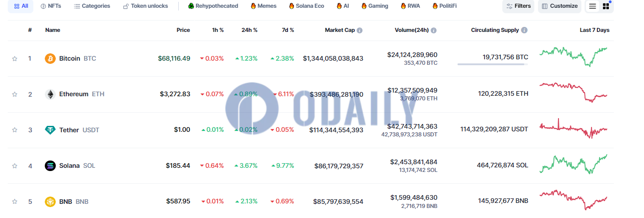Sort by rank number column header

[30, 30]
